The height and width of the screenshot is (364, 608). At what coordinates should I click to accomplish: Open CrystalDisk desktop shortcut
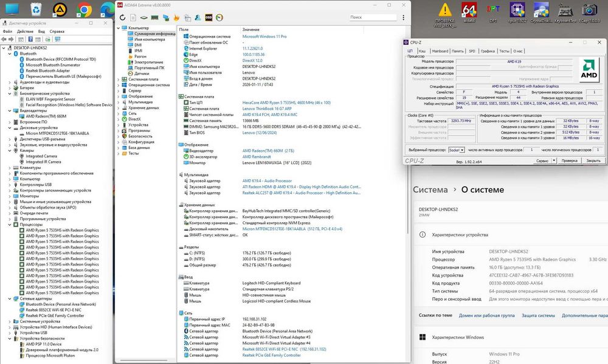pyautogui.click(x=541, y=12)
